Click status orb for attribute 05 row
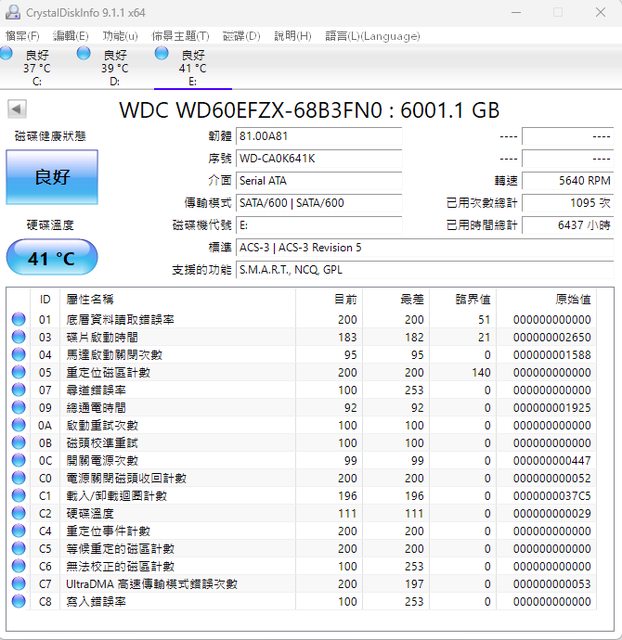 click(18, 372)
